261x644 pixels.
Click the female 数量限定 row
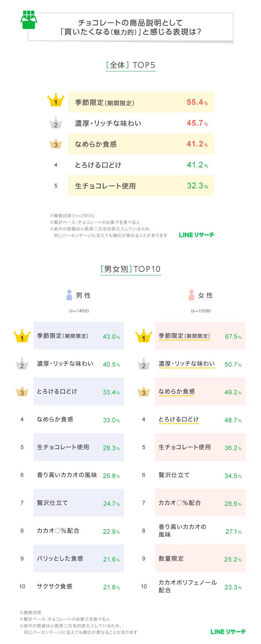[200, 558]
